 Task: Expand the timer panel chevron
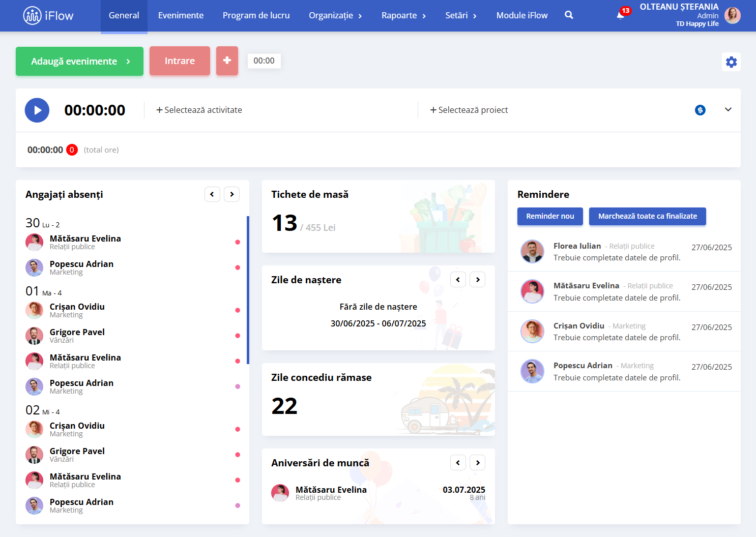pyautogui.click(x=728, y=109)
